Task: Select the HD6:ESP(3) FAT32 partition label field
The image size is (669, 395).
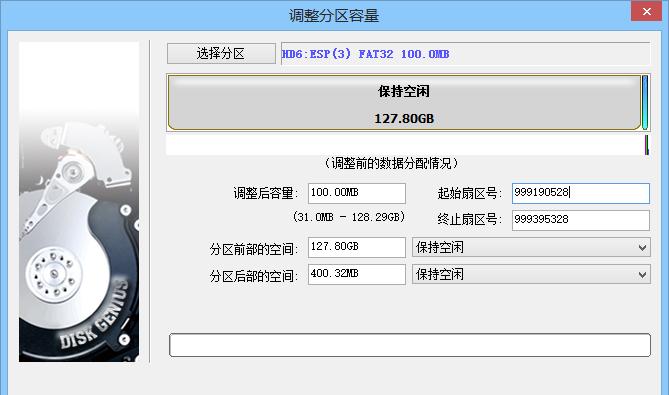Action: coord(465,54)
